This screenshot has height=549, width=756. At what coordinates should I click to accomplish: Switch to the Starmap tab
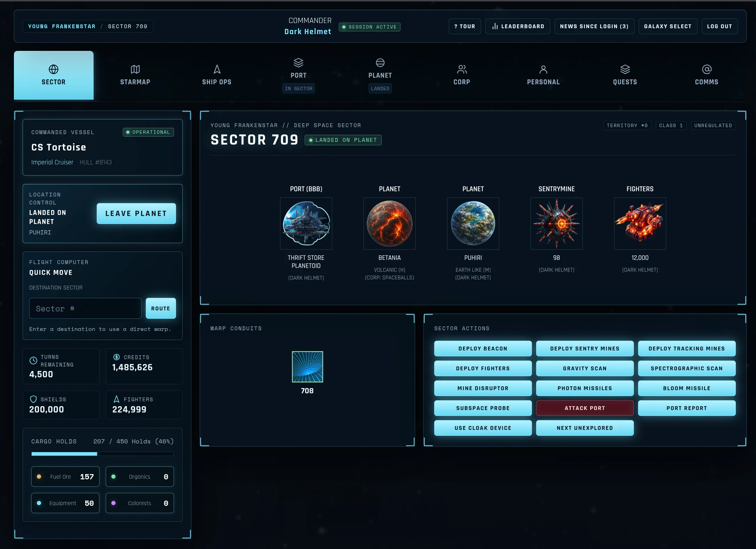click(x=135, y=75)
